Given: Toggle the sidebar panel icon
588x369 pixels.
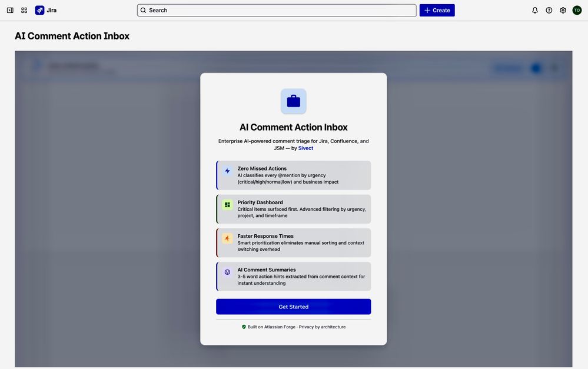Looking at the screenshot, I should [x=10, y=10].
